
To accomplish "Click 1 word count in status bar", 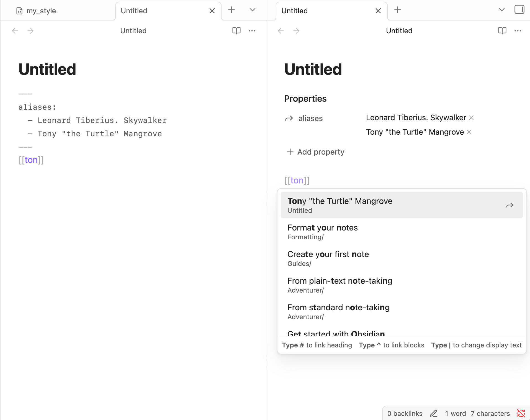I will point(456,414).
